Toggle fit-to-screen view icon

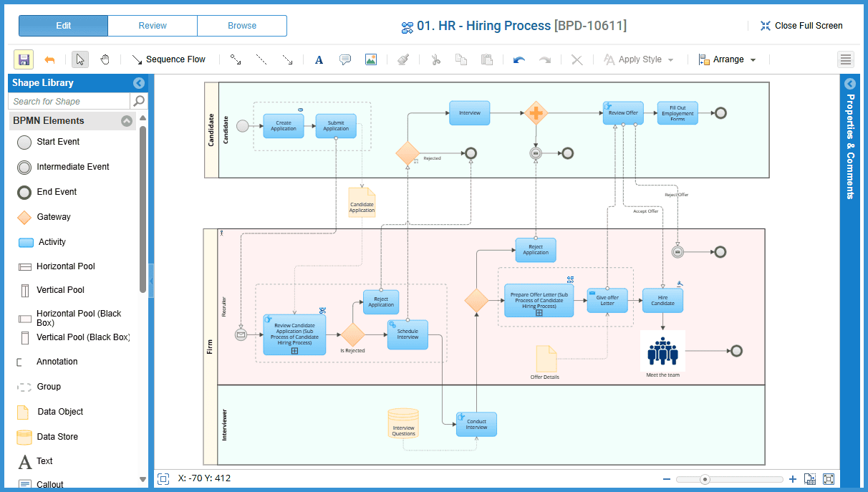pos(829,479)
